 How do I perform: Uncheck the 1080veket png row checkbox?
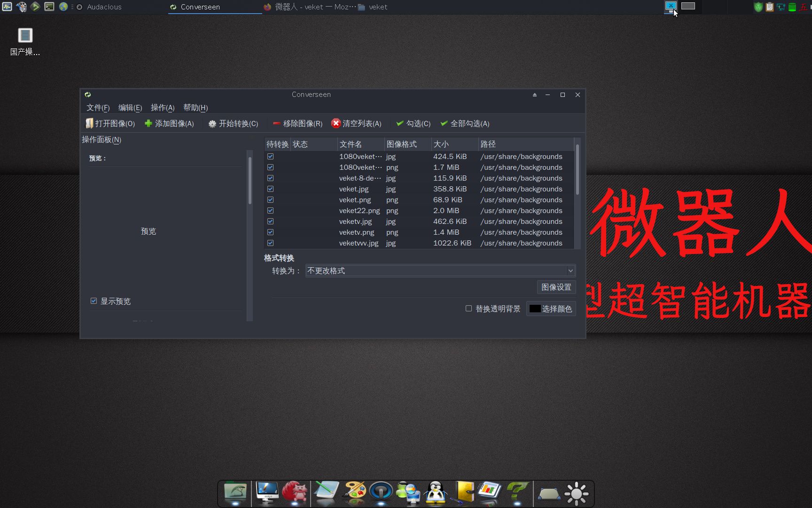pyautogui.click(x=270, y=167)
